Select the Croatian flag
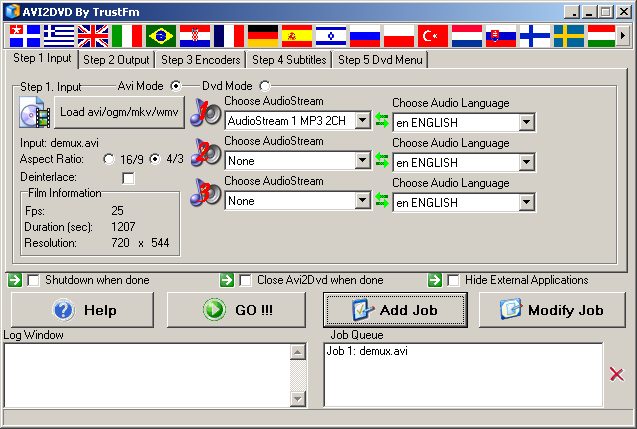637x429 pixels. [x=195, y=36]
